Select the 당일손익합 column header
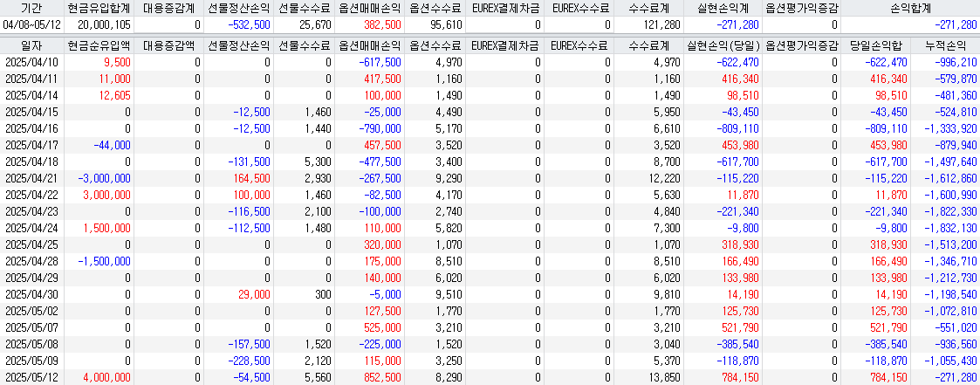This screenshot has width=980, height=385. tap(875, 45)
